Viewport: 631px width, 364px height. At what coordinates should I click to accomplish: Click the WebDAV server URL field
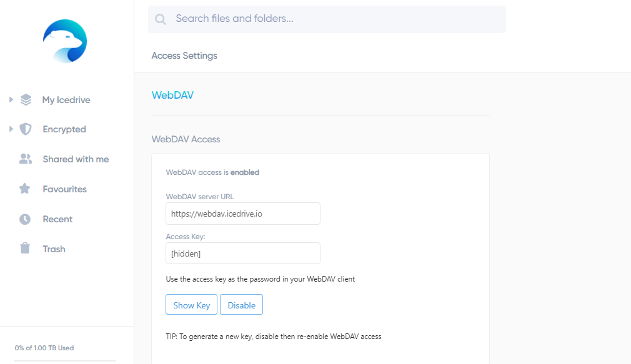(x=242, y=214)
